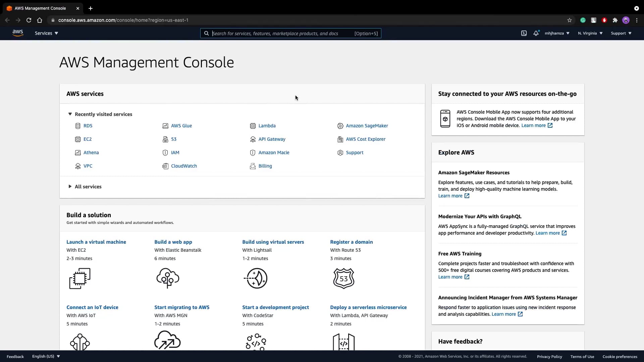Click the Launch a virtual machine link
644x362 pixels.
click(96, 242)
